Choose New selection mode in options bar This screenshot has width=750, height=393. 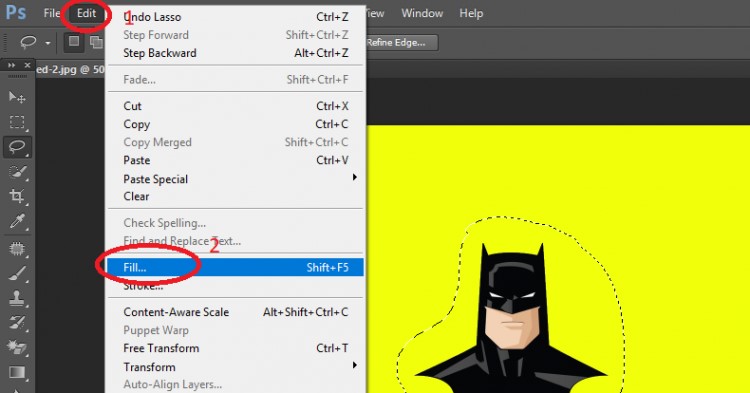click(x=74, y=42)
